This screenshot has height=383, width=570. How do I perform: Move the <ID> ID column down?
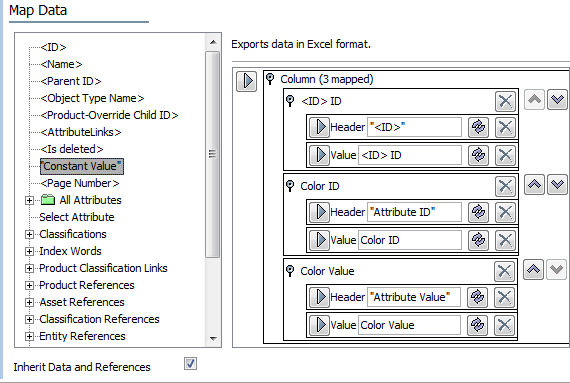click(557, 100)
